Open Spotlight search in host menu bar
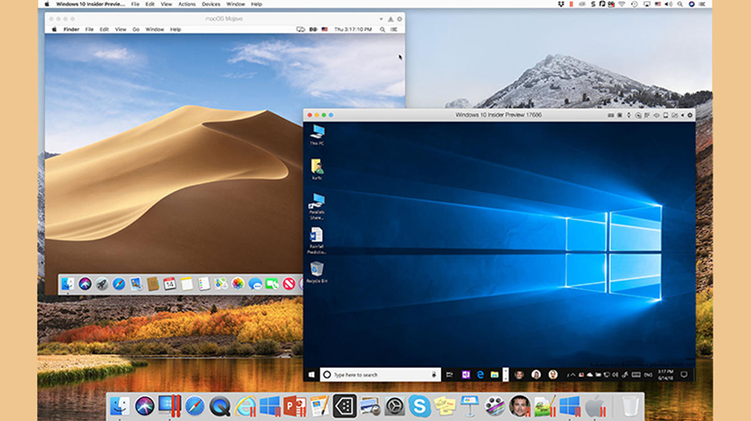 pyautogui.click(x=680, y=4)
